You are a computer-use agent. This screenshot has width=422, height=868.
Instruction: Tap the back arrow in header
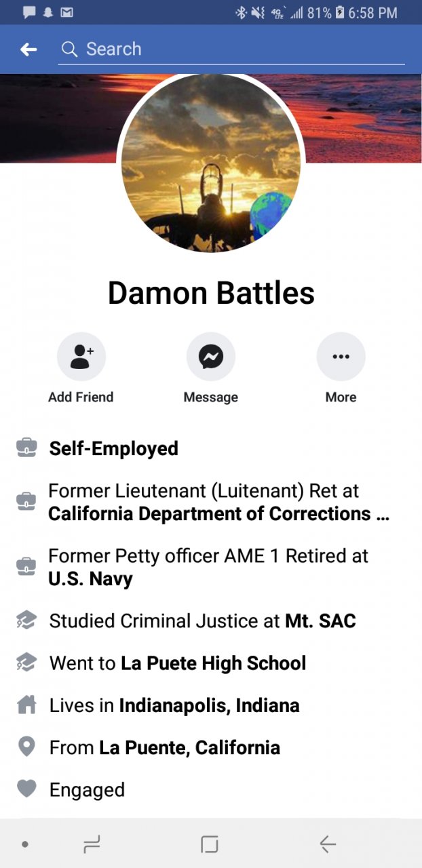28,49
